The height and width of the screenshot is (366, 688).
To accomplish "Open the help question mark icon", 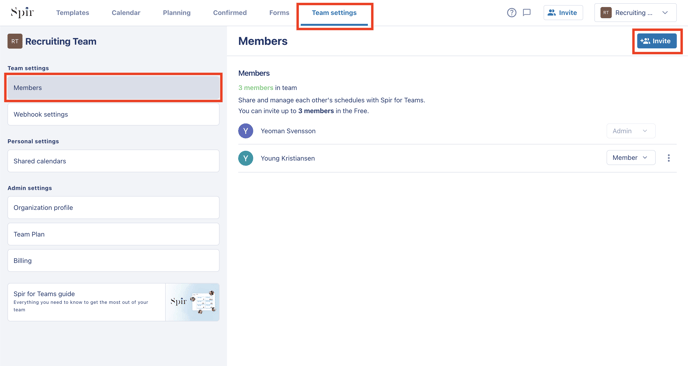I will (x=512, y=13).
